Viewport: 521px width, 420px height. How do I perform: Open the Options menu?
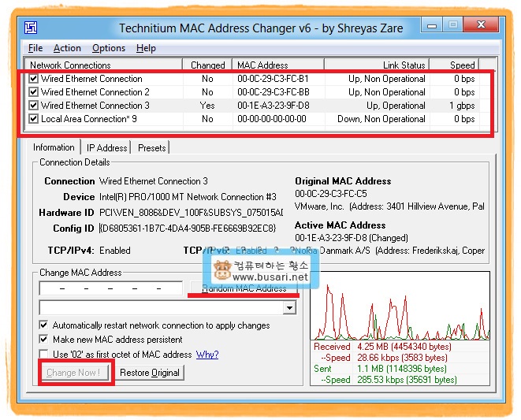pyautogui.click(x=109, y=48)
